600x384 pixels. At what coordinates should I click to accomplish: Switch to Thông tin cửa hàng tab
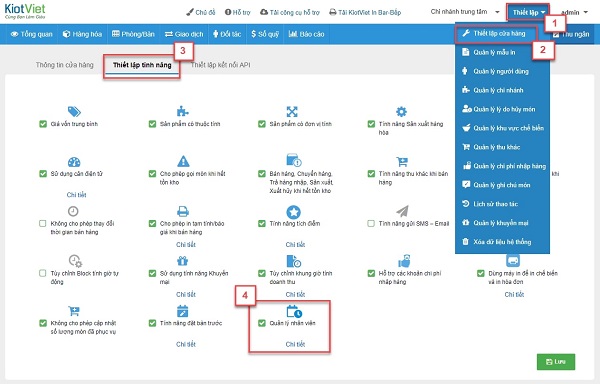(x=65, y=65)
